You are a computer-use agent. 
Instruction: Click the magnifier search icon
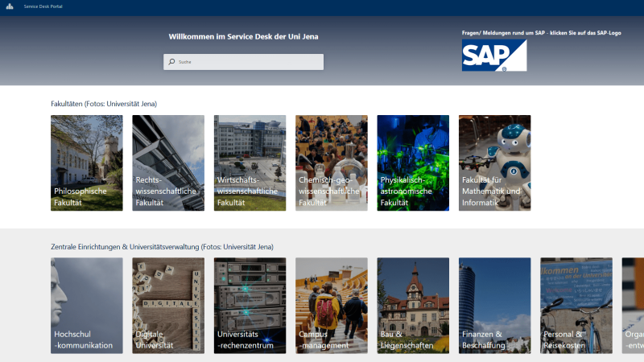click(x=171, y=62)
